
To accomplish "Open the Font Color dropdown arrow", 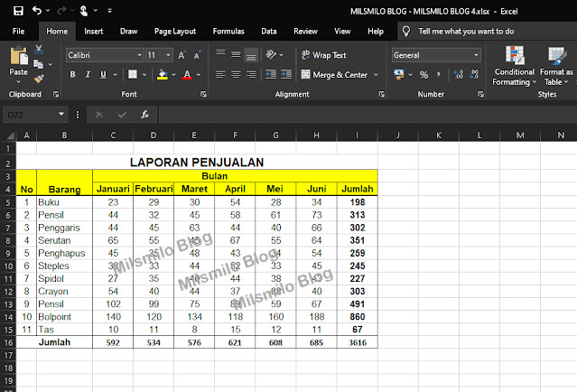I will point(199,75).
